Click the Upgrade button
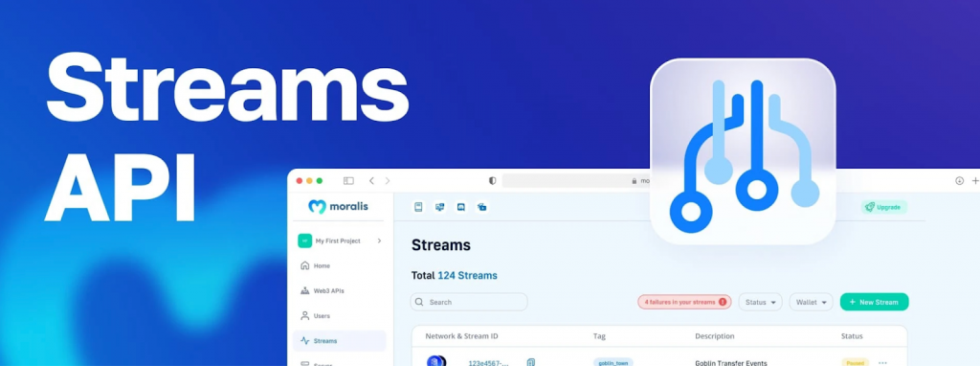Image resolution: width=980 pixels, height=366 pixels. tap(883, 207)
